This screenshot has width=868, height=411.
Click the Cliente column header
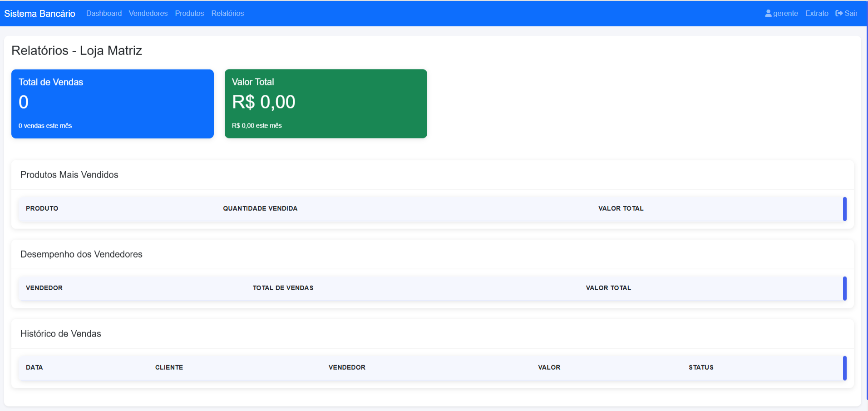[169, 367]
